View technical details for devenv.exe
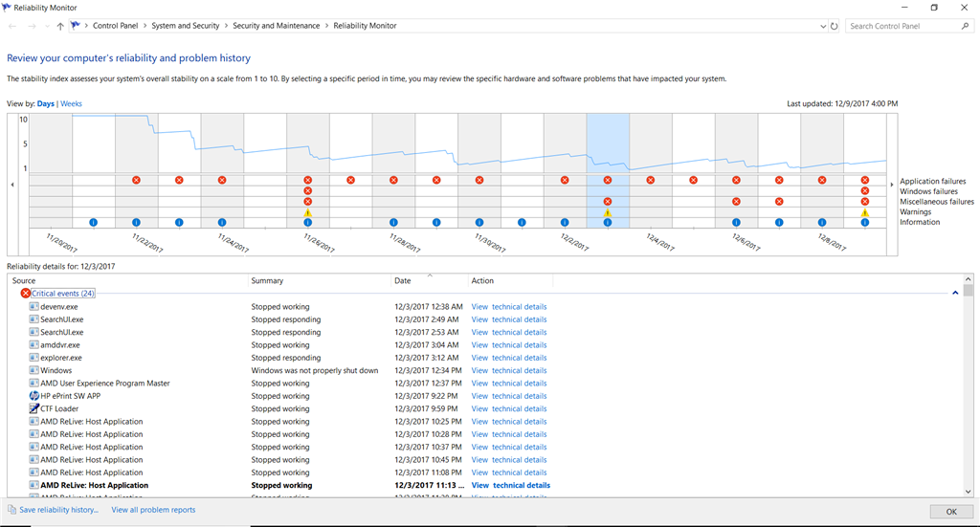The image size is (980, 527). click(509, 307)
